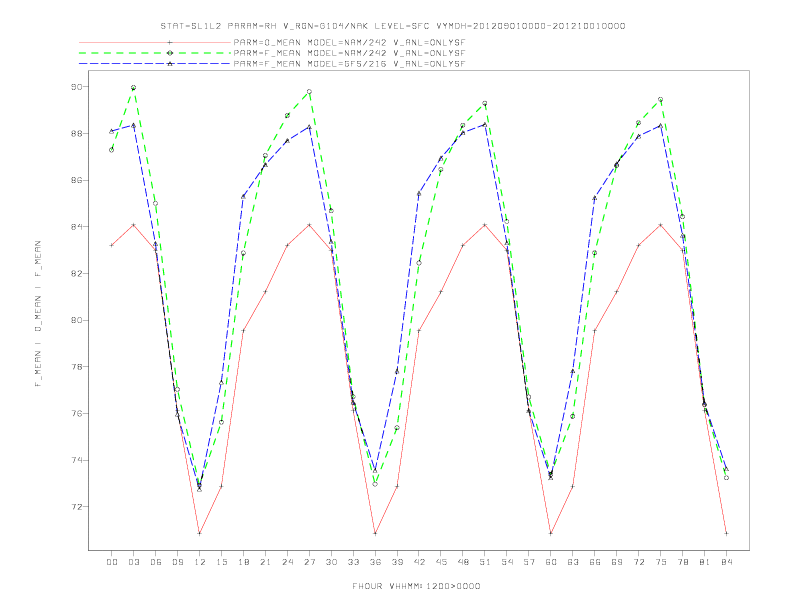Viewport: 792px width, 612px height.
Task: Click the x-axis hour label 15
Action: coord(221,562)
